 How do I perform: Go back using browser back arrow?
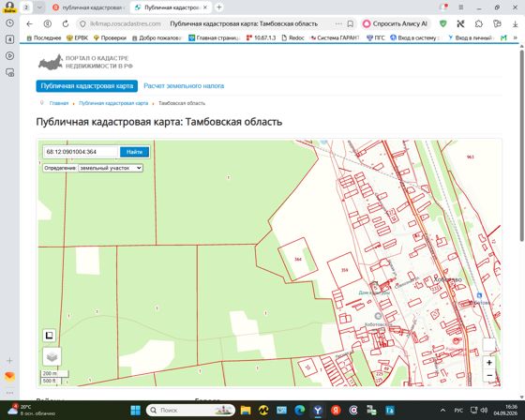29,23
